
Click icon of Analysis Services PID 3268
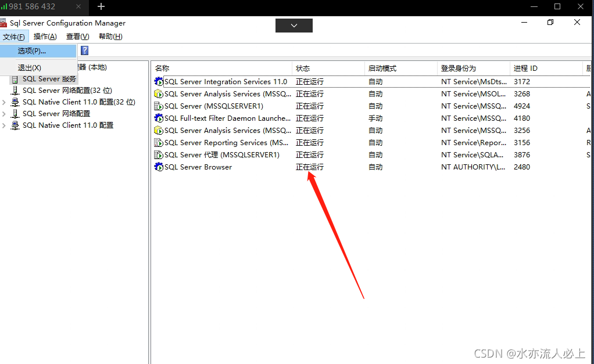click(x=159, y=93)
